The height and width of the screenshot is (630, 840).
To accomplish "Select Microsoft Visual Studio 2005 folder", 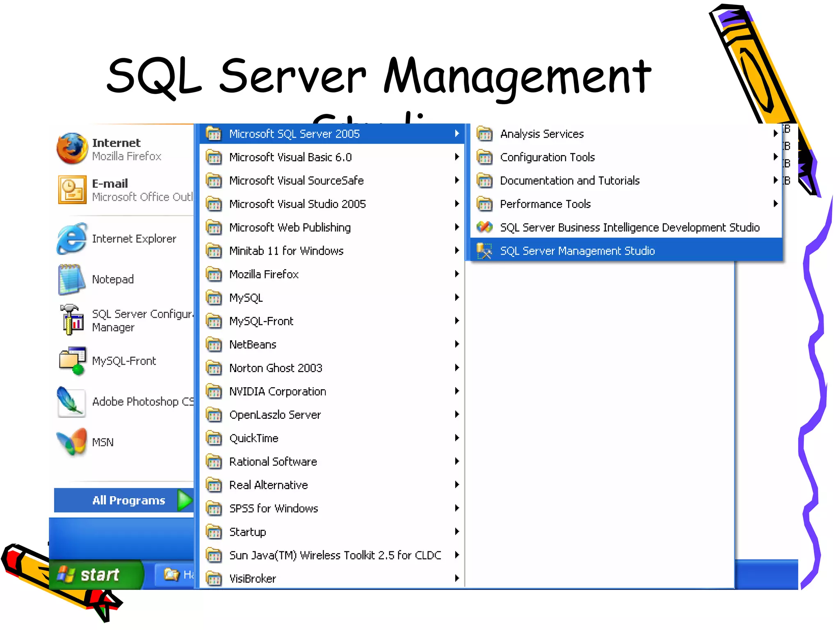I will (x=297, y=204).
